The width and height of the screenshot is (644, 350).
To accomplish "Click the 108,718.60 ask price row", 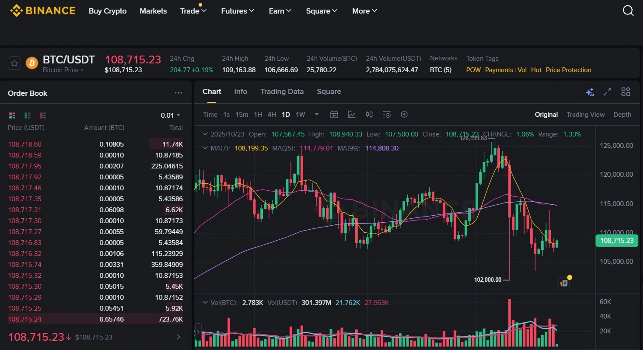I will [x=25, y=144].
